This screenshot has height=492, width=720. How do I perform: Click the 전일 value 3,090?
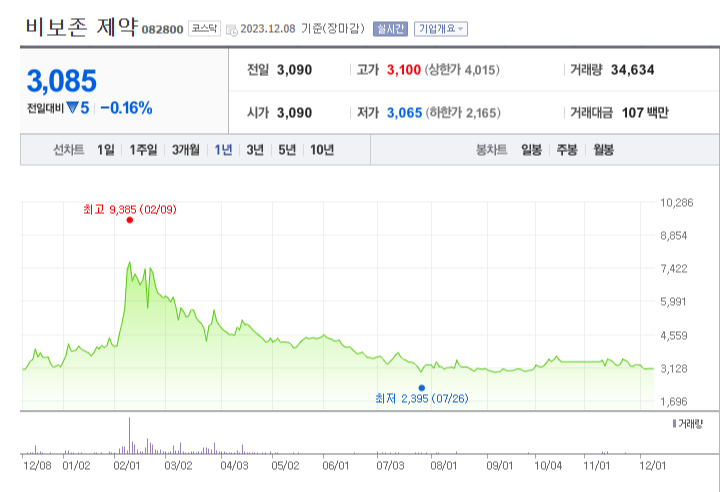coord(294,70)
